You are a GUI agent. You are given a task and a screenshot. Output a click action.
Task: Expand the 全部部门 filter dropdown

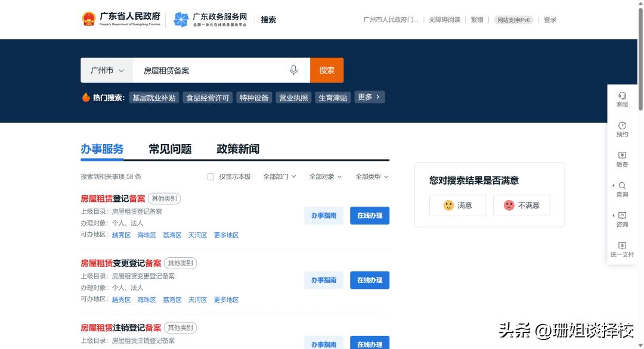pyautogui.click(x=280, y=176)
